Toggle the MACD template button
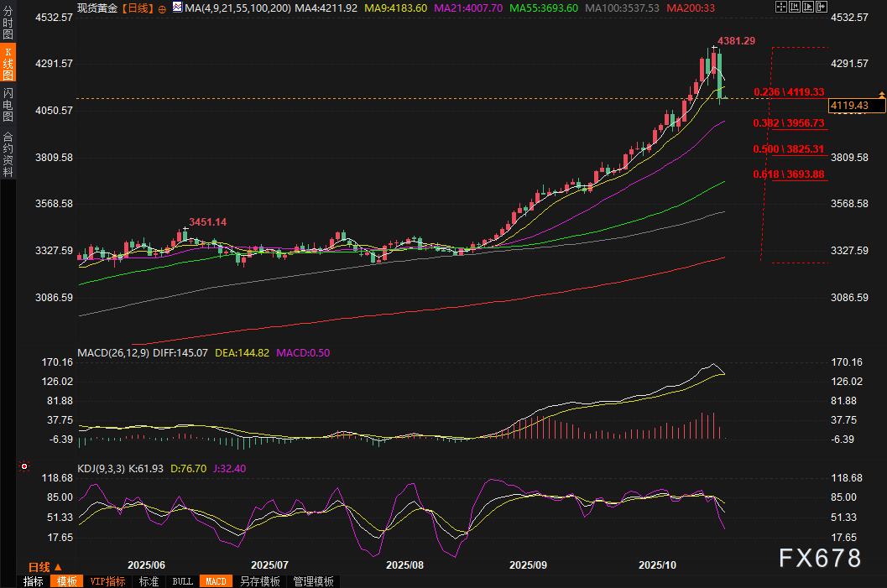The width and height of the screenshot is (887, 588). click(216, 581)
